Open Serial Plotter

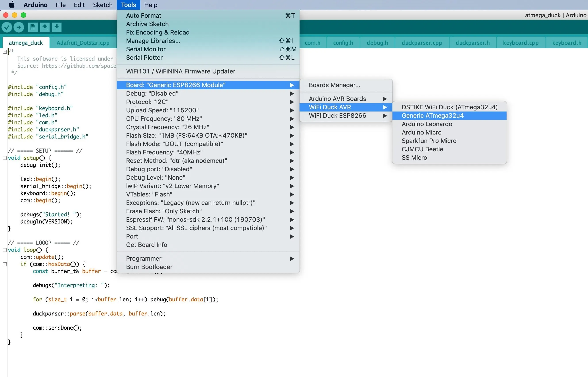pyautogui.click(x=208, y=58)
